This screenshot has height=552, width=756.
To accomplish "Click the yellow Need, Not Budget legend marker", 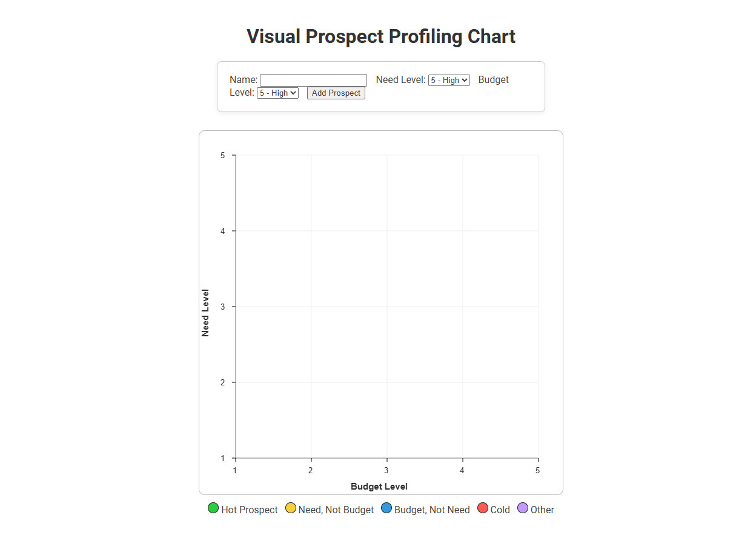I will (291, 508).
